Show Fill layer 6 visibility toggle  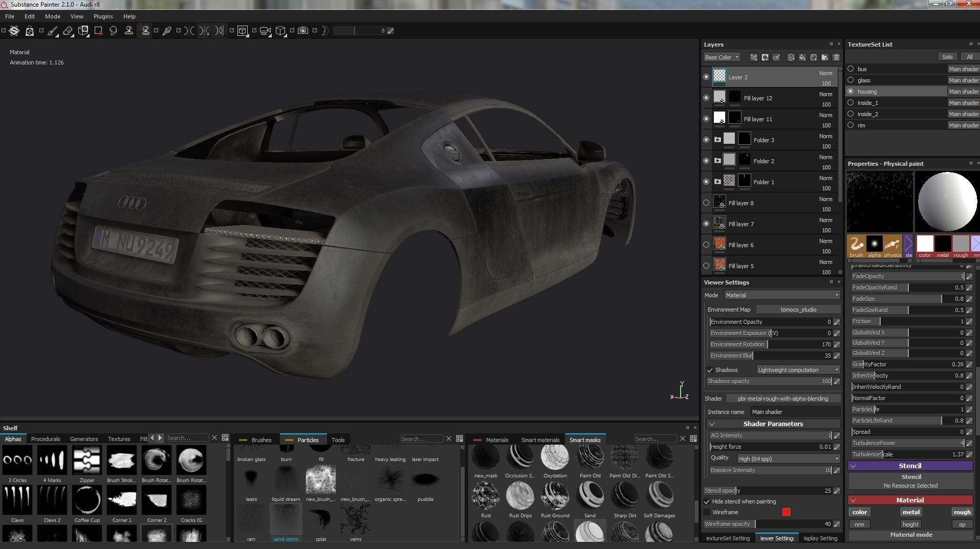point(706,245)
